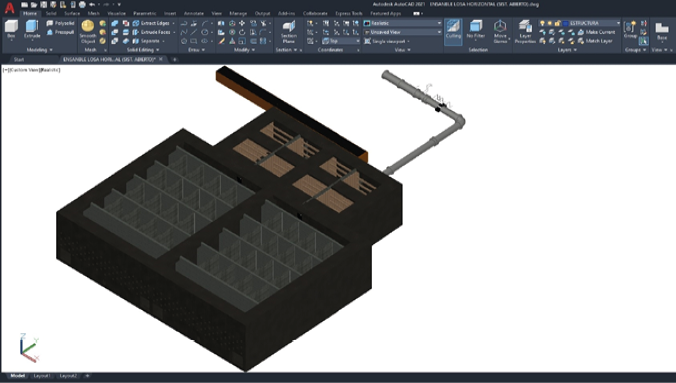Select the Move Gizmo icon
Screen dimensions: 676x383
coord(500,31)
